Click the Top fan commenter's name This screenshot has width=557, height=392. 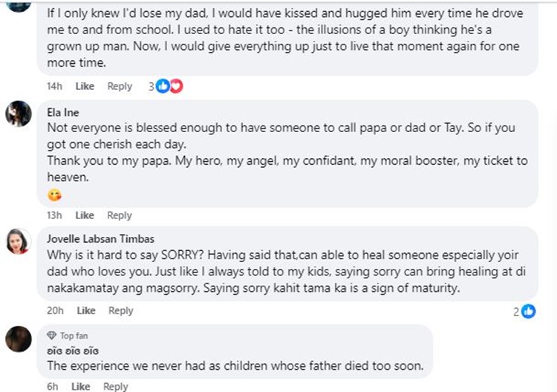[73, 350]
